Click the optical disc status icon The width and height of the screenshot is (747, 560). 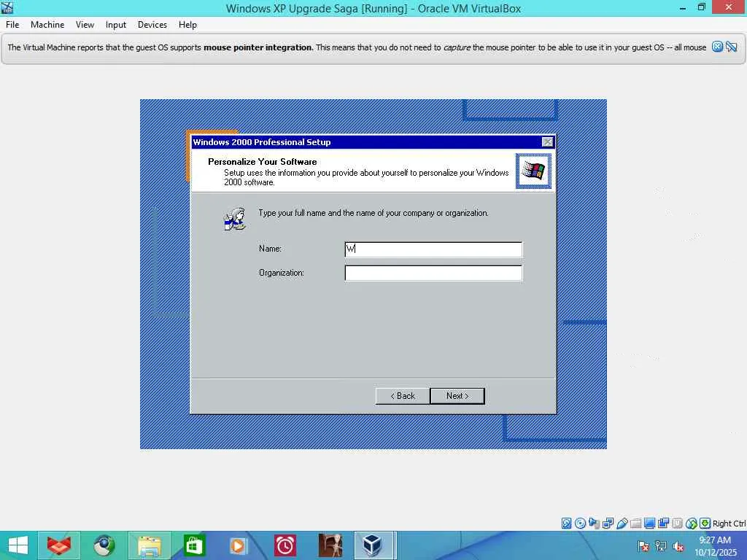click(x=580, y=524)
